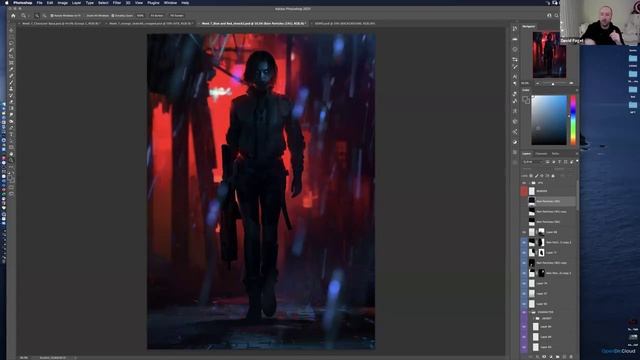The width and height of the screenshot is (640, 360).
Task: Switch to the Channels tab
Action: (x=541, y=154)
